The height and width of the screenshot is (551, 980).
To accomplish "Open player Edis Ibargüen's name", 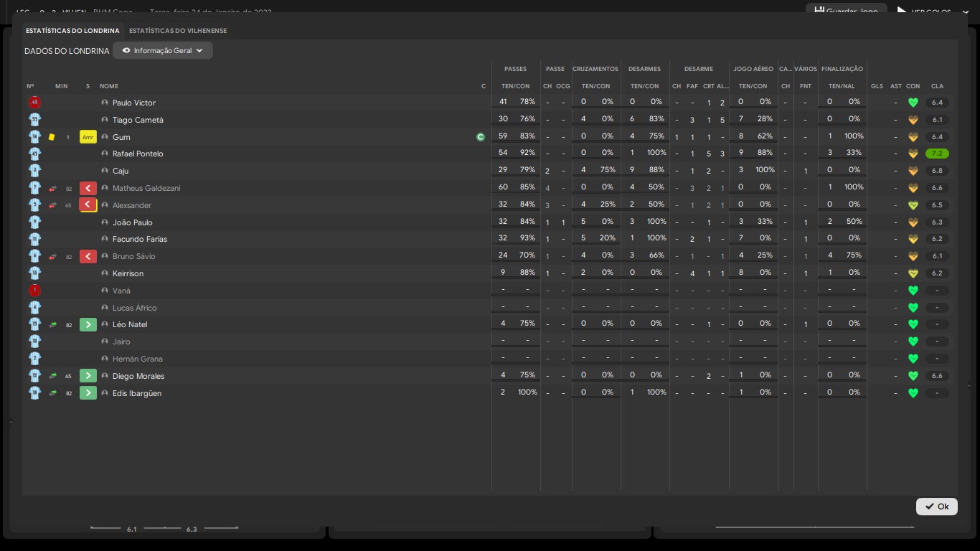I will 137,393.
